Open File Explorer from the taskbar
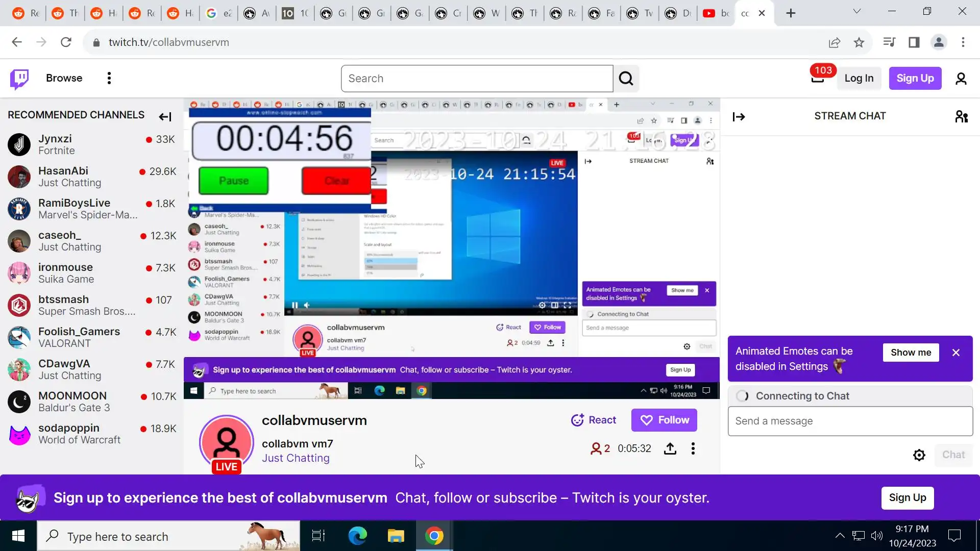The image size is (980, 551). coord(396,536)
